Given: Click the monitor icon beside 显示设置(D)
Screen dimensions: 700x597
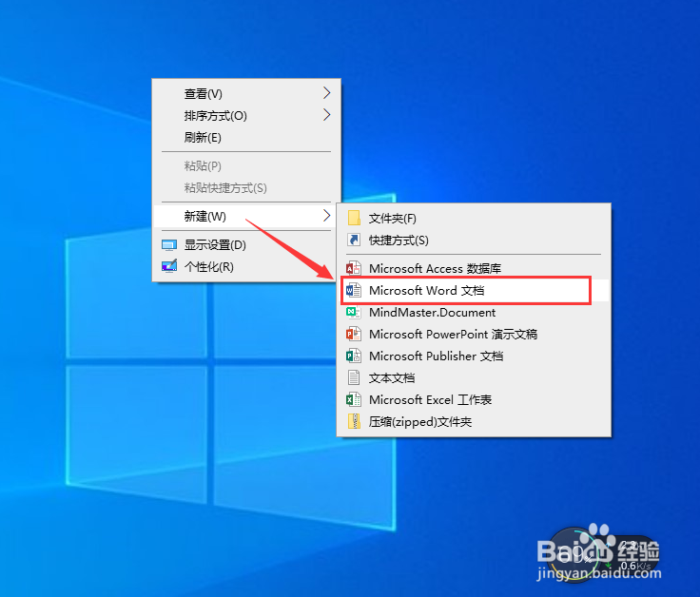Looking at the screenshot, I should 169,245.
